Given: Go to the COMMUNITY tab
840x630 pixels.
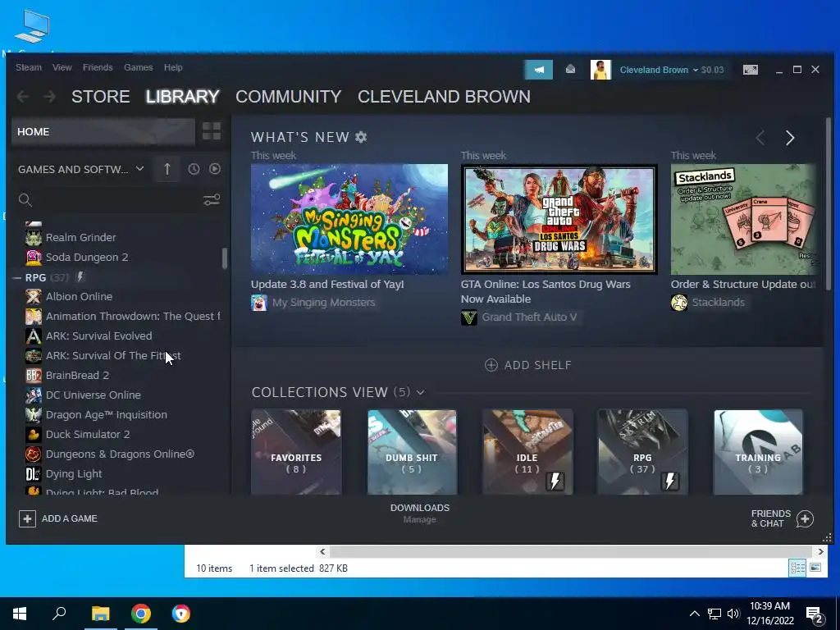Looking at the screenshot, I should [x=288, y=97].
